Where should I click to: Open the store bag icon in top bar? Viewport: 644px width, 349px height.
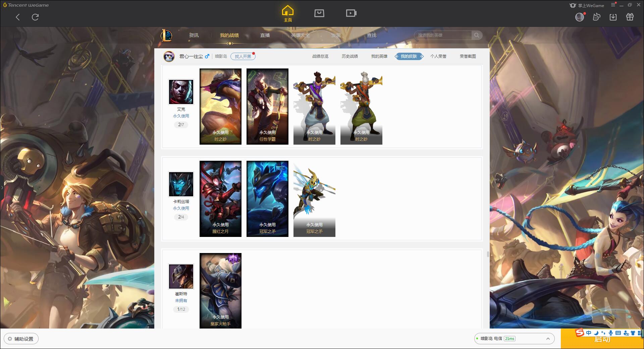(319, 13)
